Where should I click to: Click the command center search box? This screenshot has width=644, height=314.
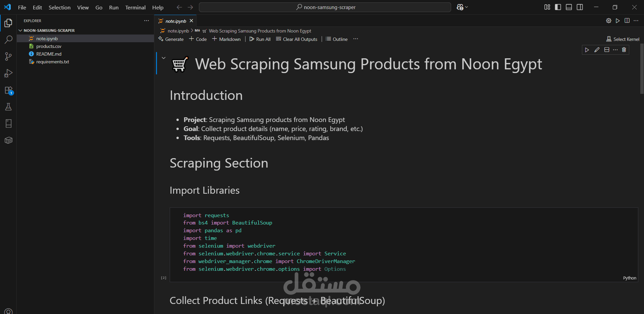pos(325,7)
